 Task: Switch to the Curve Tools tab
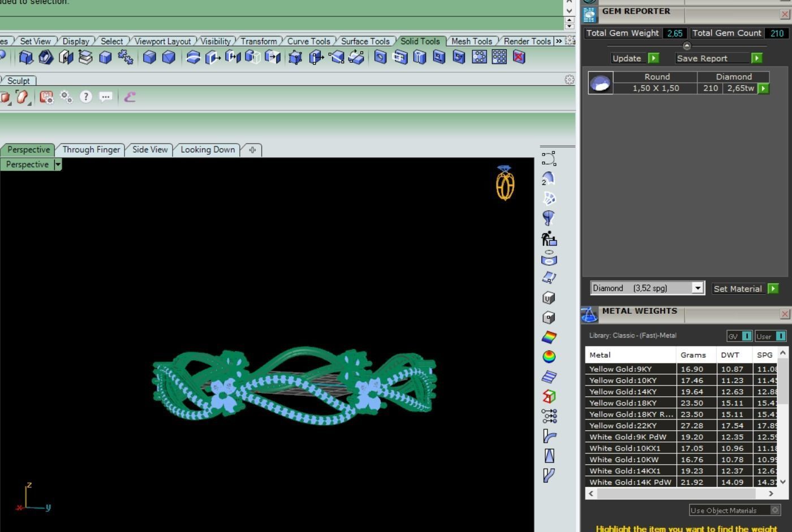pyautogui.click(x=308, y=41)
